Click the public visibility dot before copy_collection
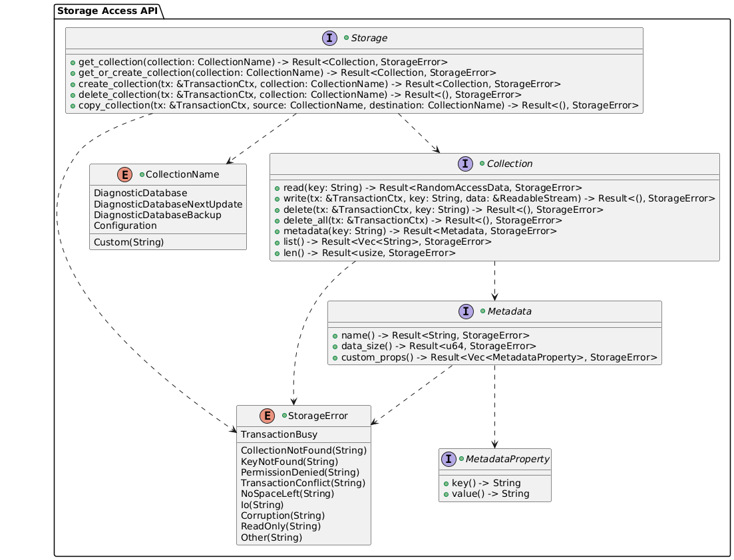734x560 pixels. tap(73, 106)
